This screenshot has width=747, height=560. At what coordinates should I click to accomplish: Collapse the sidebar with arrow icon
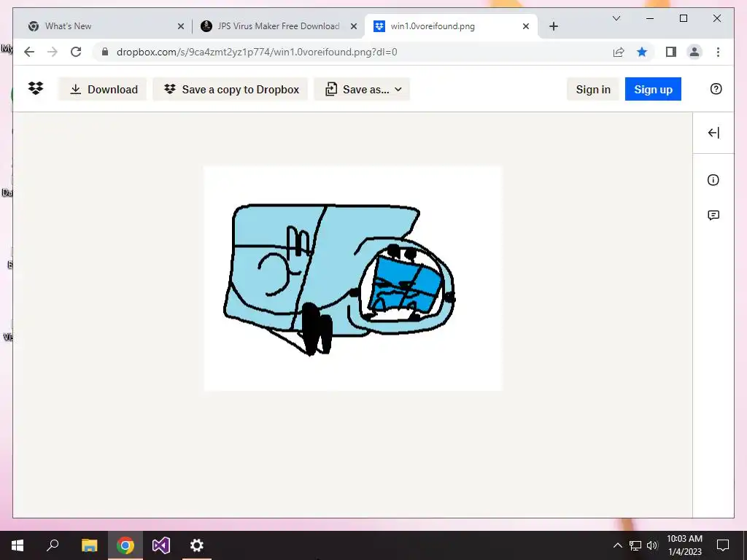(713, 133)
